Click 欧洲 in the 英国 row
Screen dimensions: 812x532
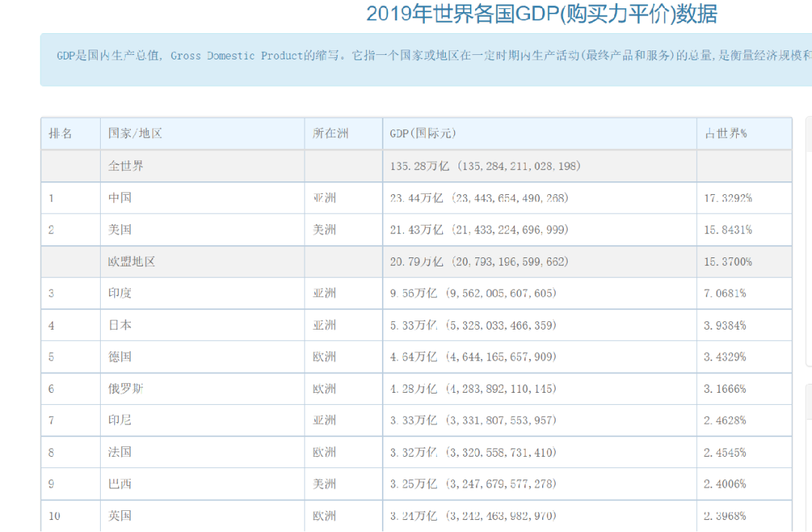(x=324, y=516)
